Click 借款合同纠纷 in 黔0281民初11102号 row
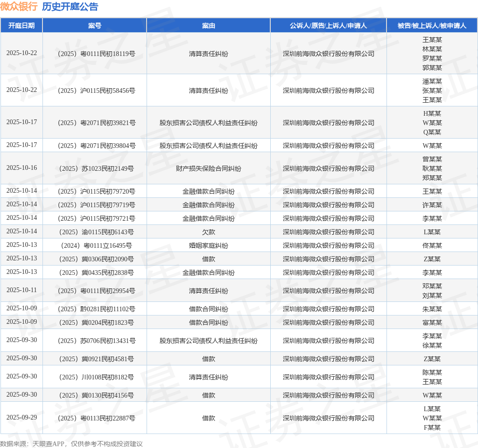The image size is (478, 448). 209,309
